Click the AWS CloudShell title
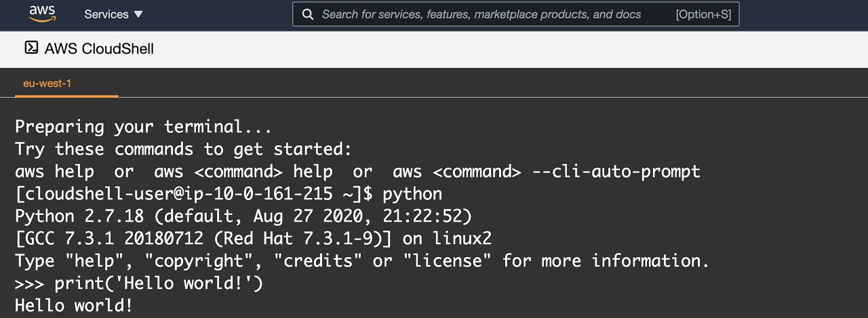Viewport: 868px width, 318px height. [99, 49]
